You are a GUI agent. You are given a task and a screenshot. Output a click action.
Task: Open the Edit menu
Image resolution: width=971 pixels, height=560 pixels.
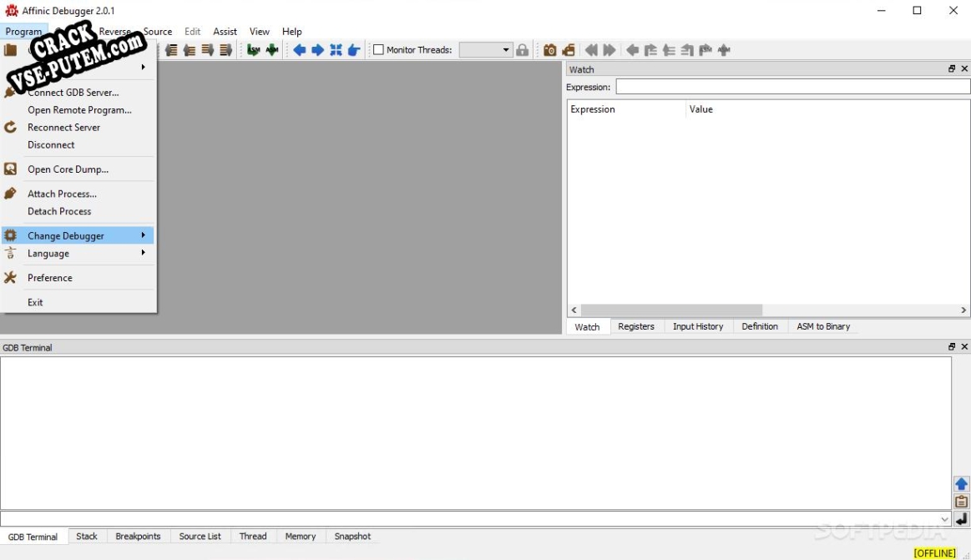pyautogui.click(x=193, y=32)
